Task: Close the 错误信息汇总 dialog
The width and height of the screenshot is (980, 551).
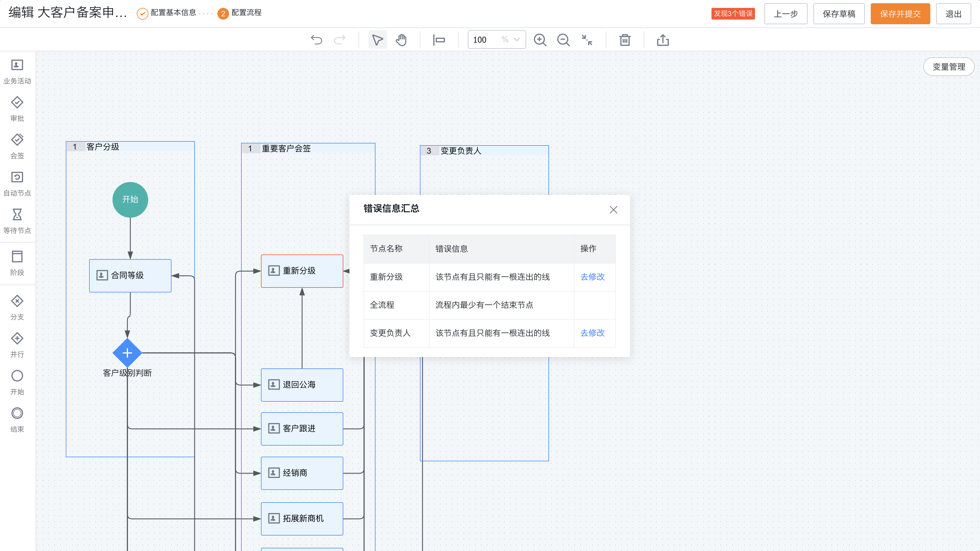Action: tap(613, 209)
